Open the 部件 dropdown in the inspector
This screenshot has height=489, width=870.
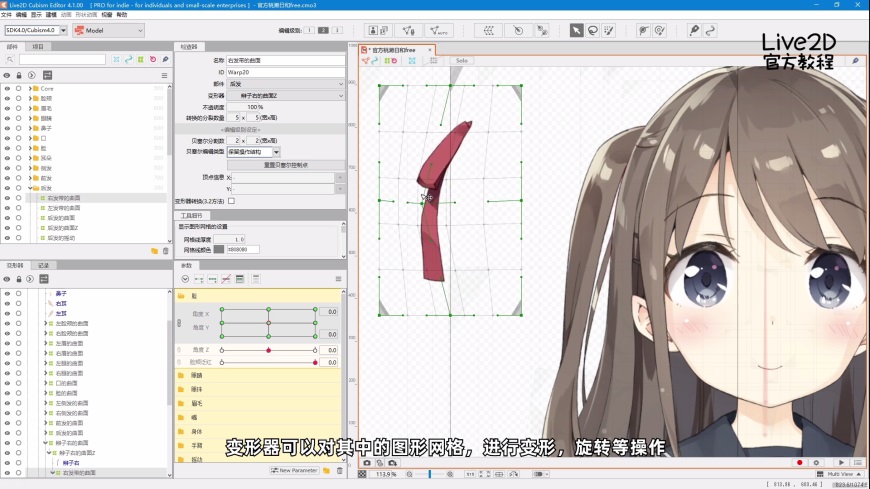tap(286, 84)
